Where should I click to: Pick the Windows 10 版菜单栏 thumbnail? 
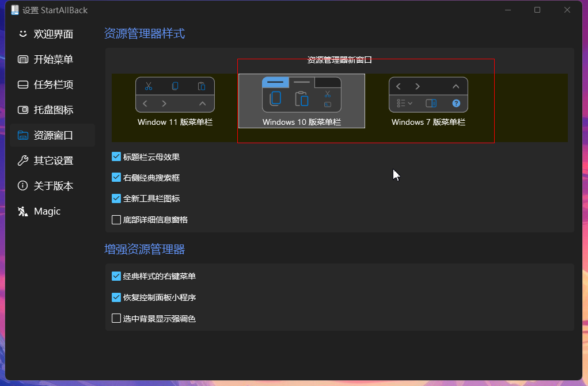(x=302, y=101)
